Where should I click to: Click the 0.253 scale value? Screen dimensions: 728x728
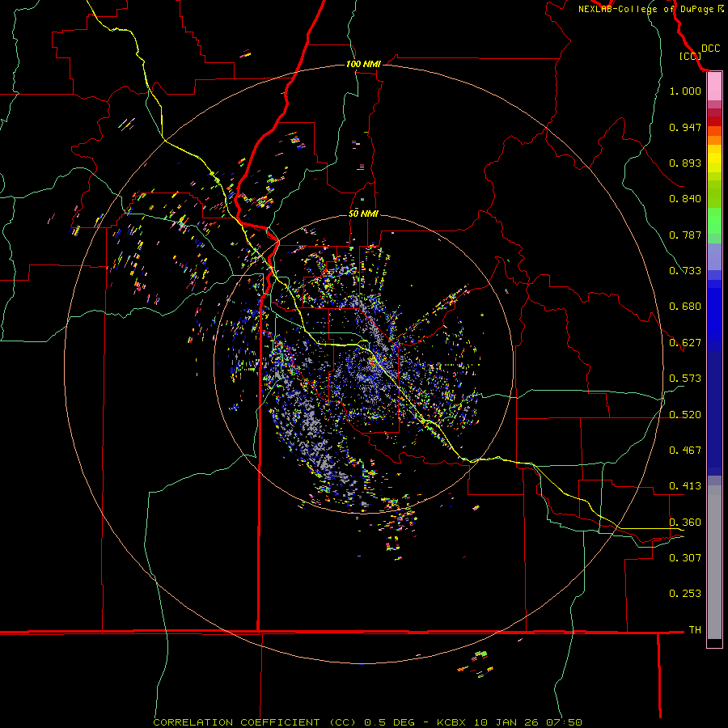685,594
